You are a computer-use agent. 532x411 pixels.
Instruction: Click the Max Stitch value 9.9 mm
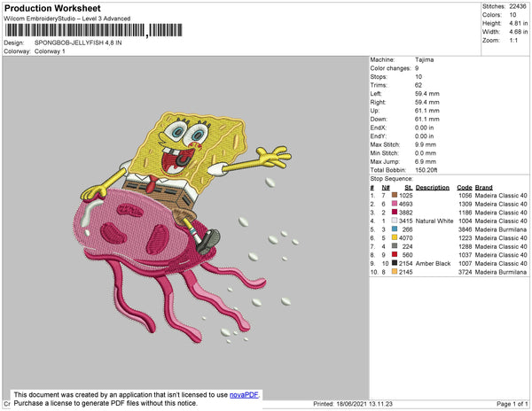pos(426,144)
